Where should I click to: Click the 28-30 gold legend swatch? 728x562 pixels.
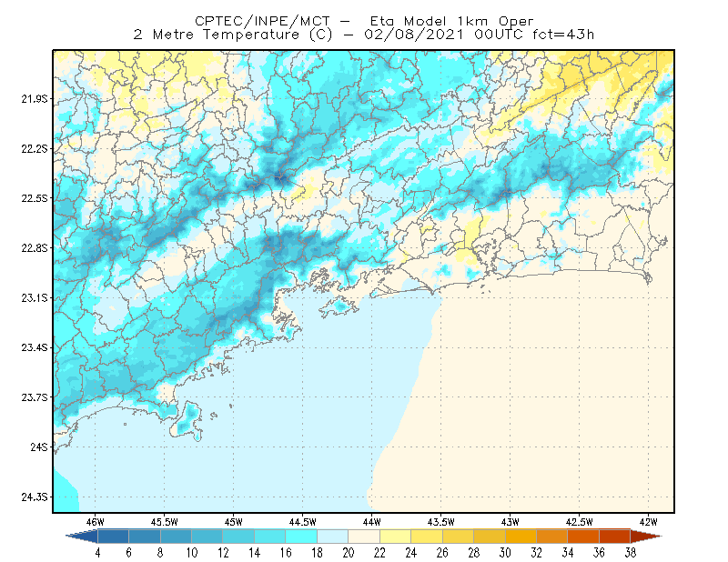[490, 537]
